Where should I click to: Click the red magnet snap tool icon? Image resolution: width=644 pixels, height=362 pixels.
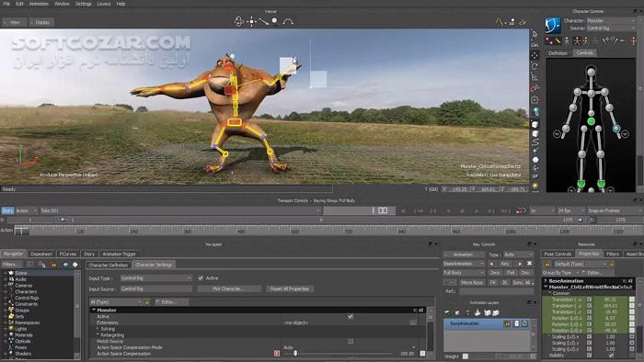tap(535, 88)
